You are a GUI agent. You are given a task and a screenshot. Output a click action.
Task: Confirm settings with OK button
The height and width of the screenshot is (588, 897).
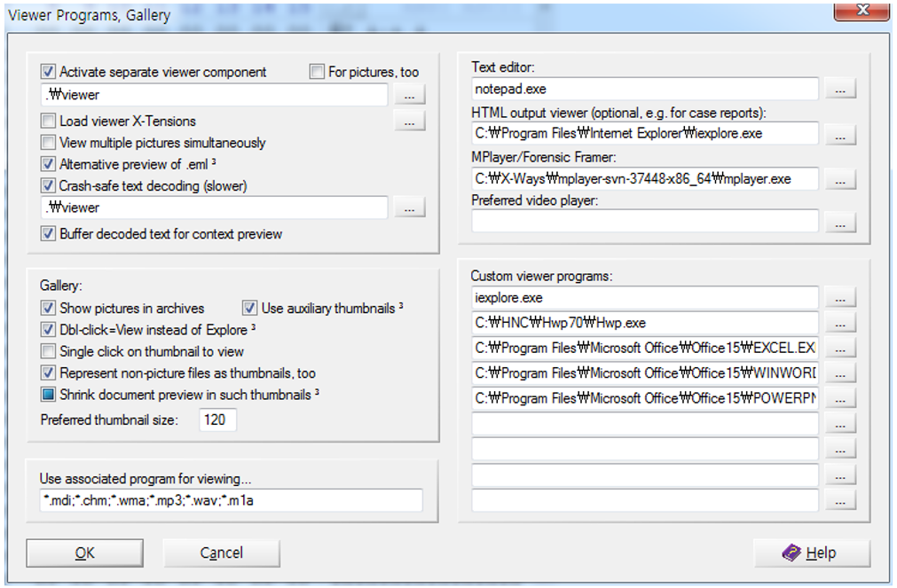(x=84, y=553)
